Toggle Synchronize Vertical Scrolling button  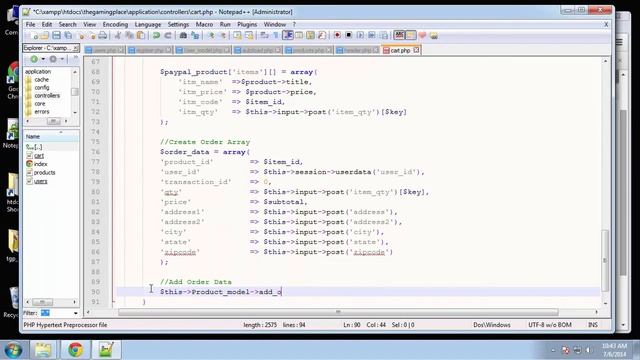238,36
